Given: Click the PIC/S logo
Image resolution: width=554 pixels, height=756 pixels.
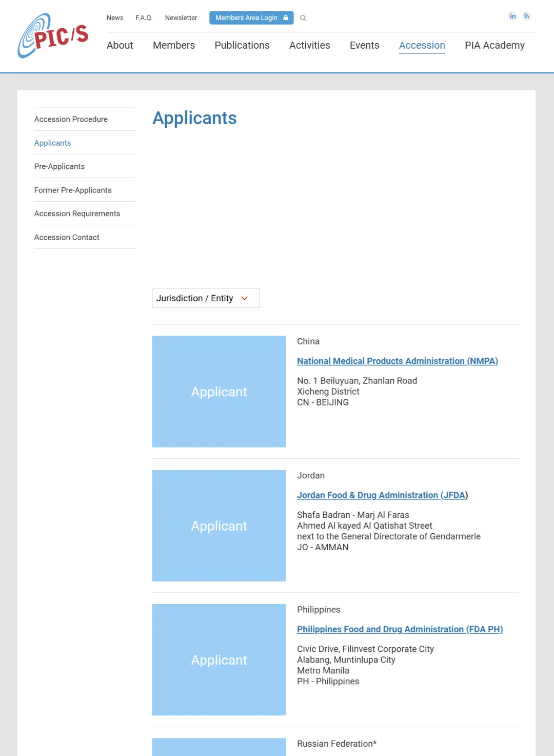Looking at the screenshot, I should (53, 36).
